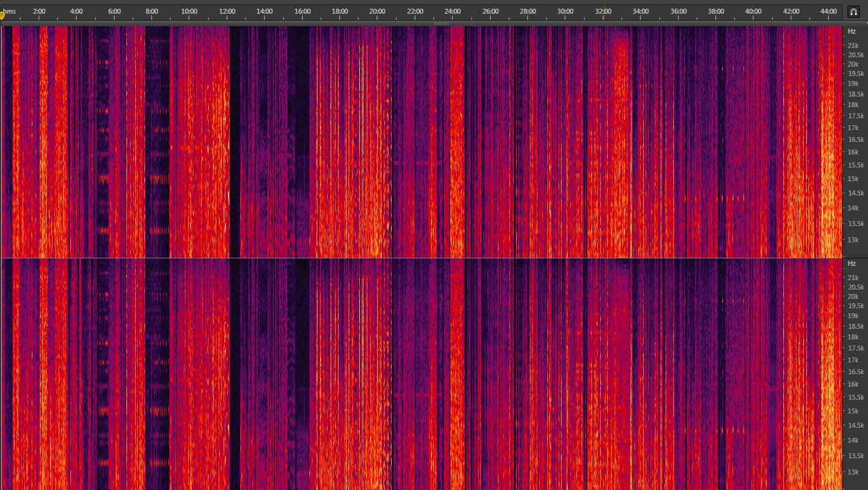The width and height of the screenshot is (868, 490).
Task: Click 21k on upper channel frequency scale
Action: (x=853, y=45)
